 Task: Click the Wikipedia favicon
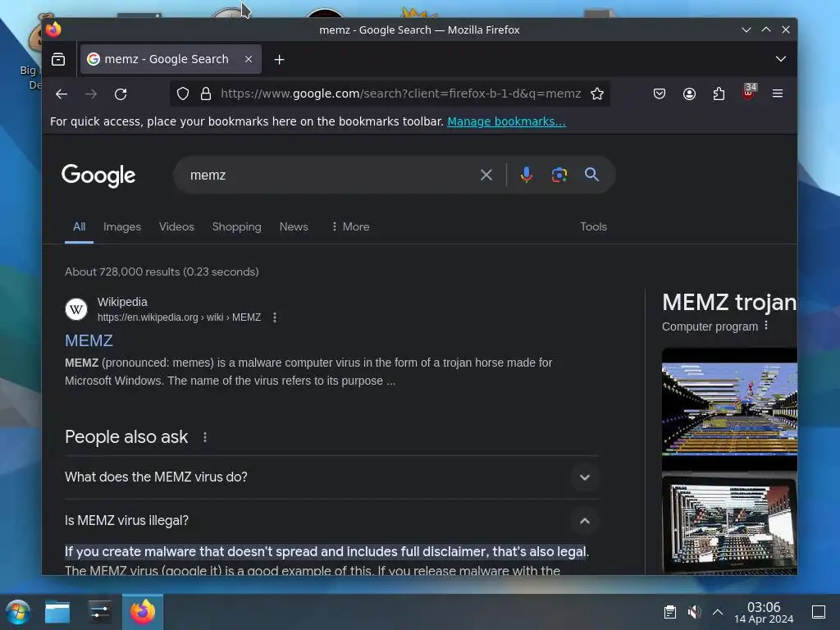tap(76, 309)
